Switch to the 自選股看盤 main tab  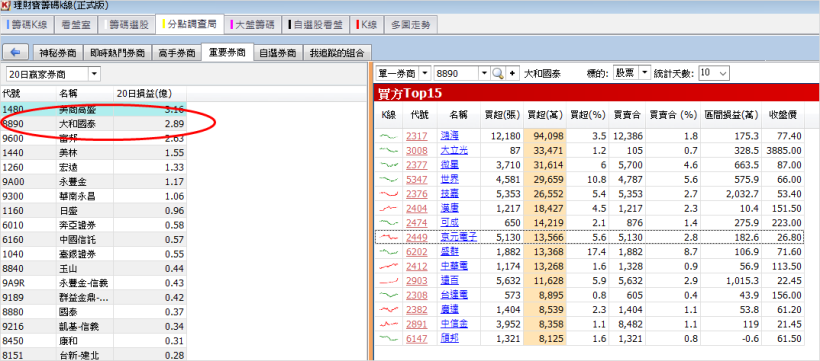click(315, 25)
